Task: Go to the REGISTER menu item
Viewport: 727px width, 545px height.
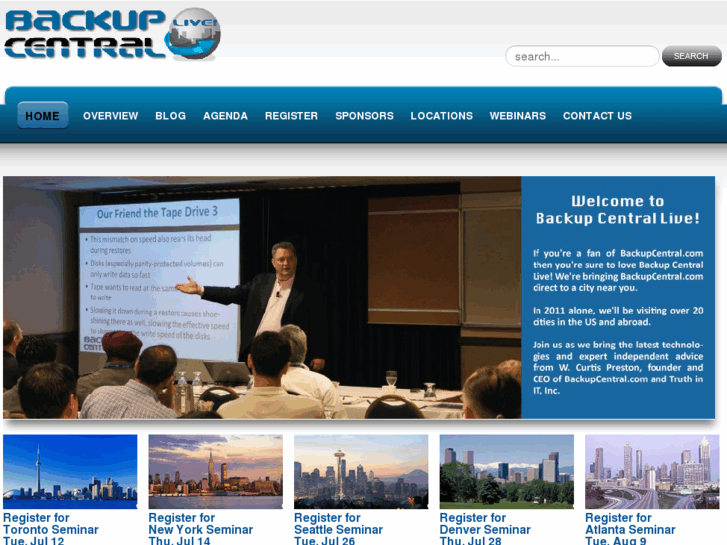Action: 291,116
